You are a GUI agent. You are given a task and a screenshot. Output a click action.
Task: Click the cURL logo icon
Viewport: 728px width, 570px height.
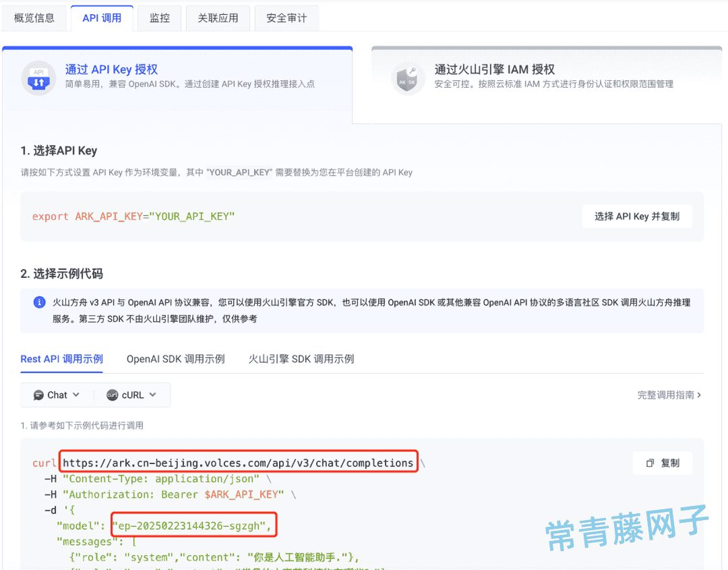pyautogui.click(x=112, y=395)
